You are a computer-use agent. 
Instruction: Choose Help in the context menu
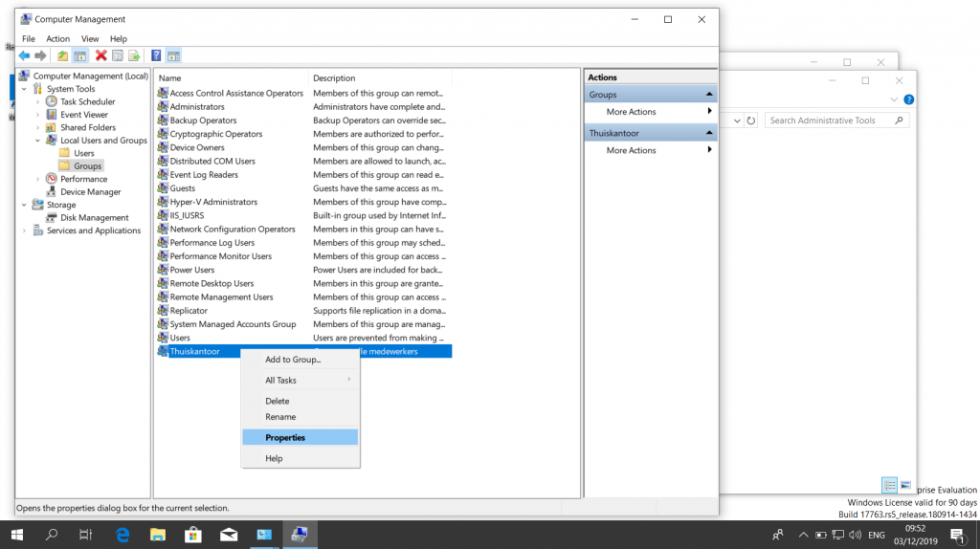(x=301, y=458)
